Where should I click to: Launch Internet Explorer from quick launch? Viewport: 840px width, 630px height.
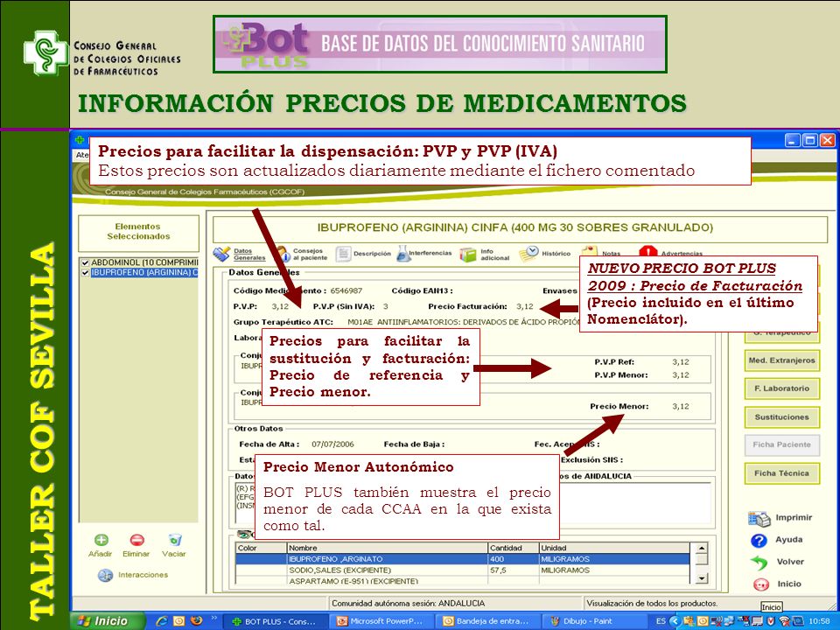click(x=162, y=621)
